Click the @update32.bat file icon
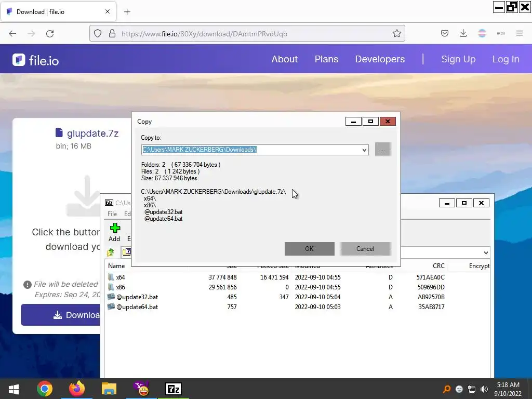532x399 pixels. (111, 297)
